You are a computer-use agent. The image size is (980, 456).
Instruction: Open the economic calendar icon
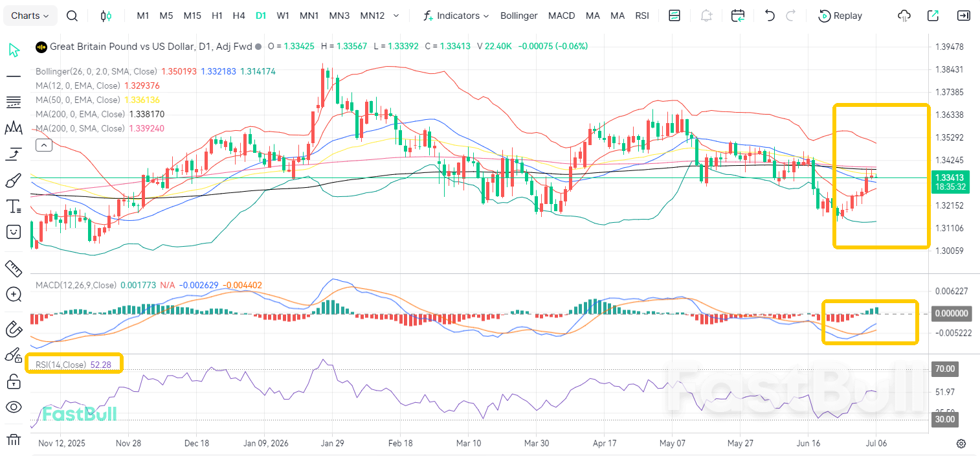(738, 16)
